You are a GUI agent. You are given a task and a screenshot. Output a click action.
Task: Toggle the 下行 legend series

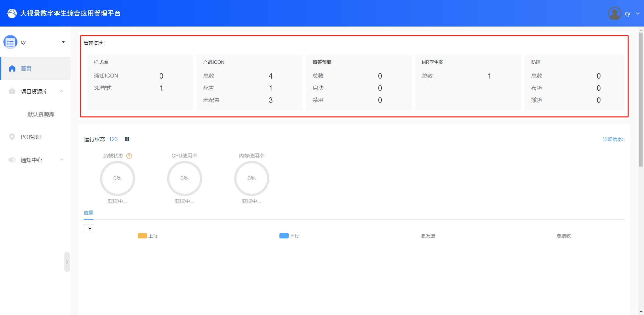[x=289, y=236]
